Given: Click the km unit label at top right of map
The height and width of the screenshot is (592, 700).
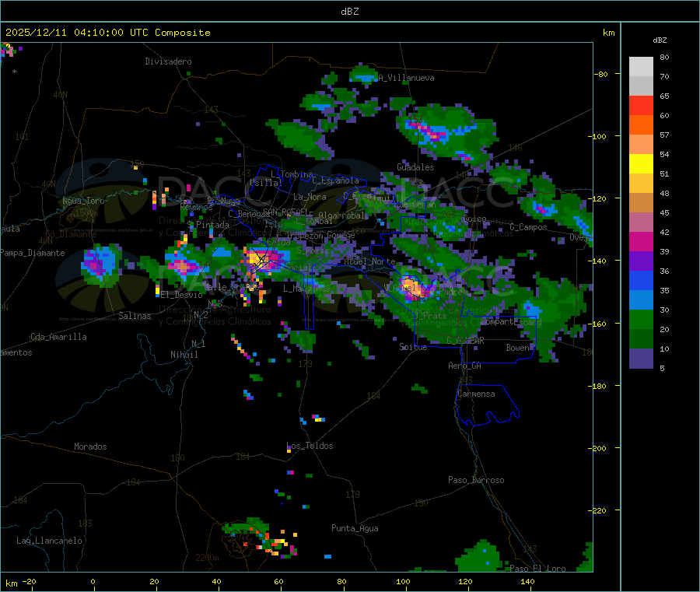Looking at the screenshot, I should tap(608, 33).
